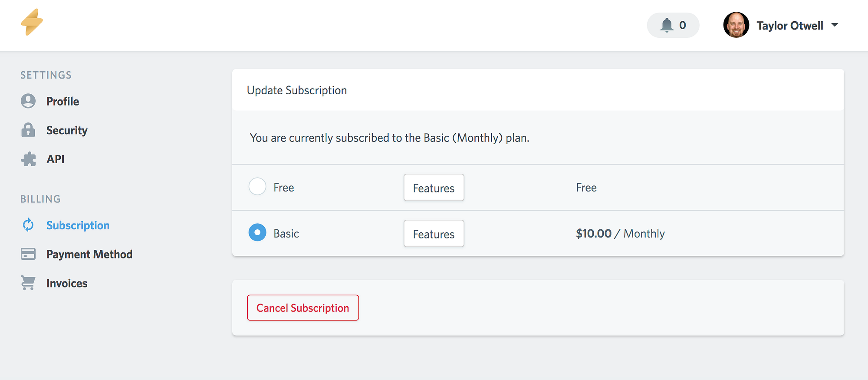The height and width of the screenshot is (380, 868).
Task: Click the Subscription refresh icon
Action: [x=28, y=225]
